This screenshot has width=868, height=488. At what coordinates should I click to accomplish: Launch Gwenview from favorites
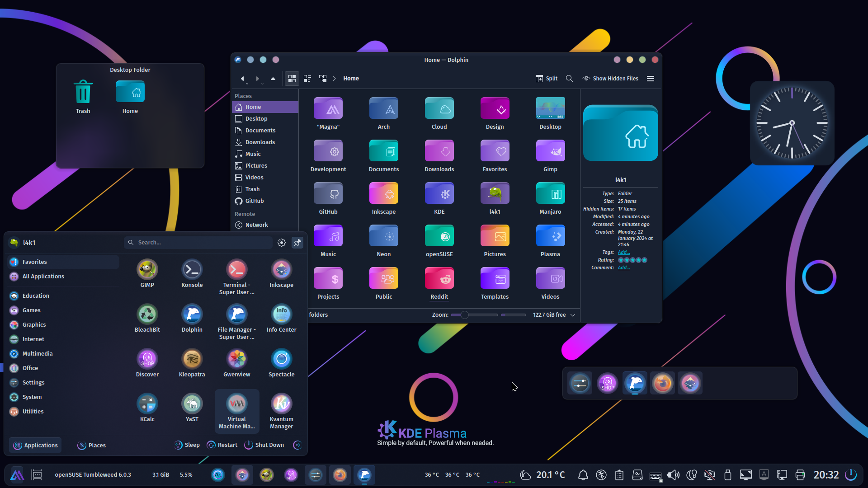(236, 363)
